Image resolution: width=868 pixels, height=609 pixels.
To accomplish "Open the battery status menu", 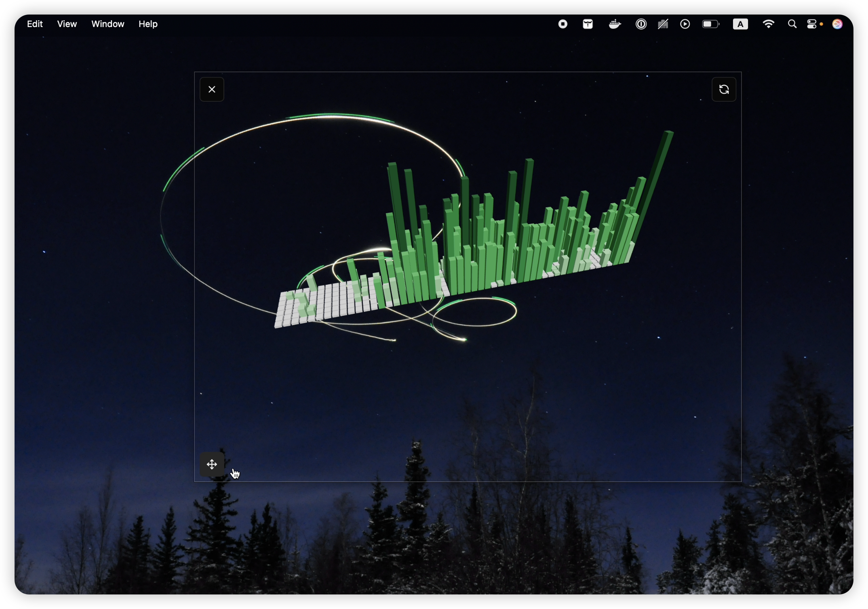I will pos(710,24).
